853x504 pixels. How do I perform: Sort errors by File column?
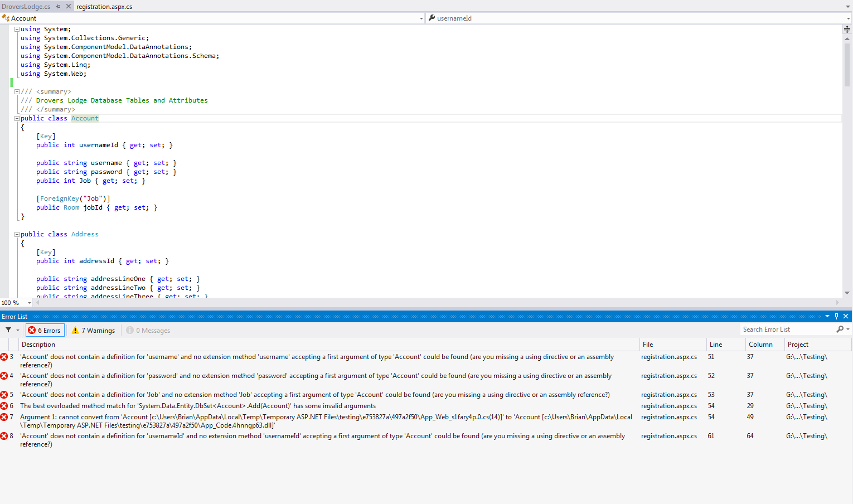pyautogui.click(x=673, y=345)
